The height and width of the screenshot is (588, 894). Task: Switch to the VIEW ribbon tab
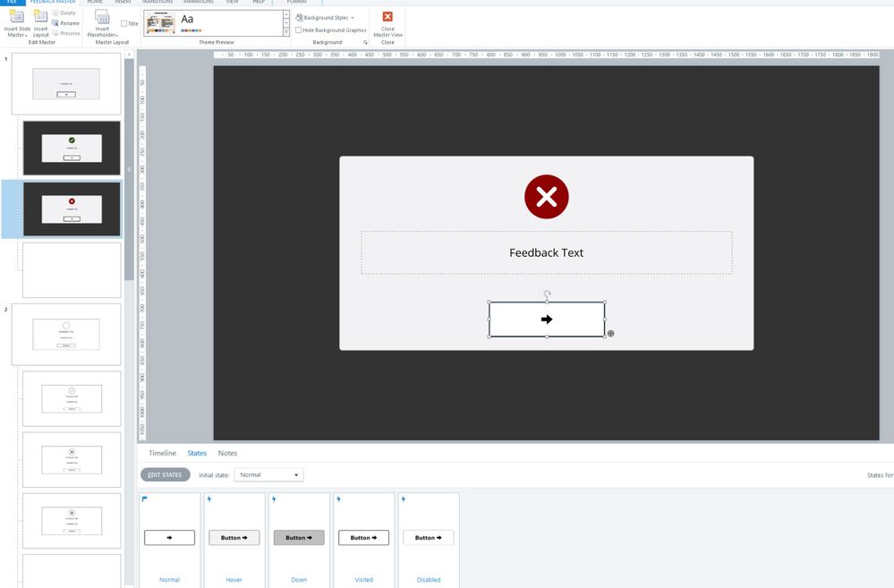[232, 2]
